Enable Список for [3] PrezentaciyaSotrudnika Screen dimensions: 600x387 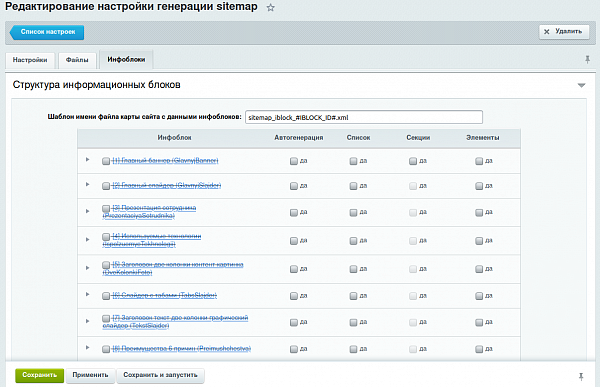(x=354, y=212)
